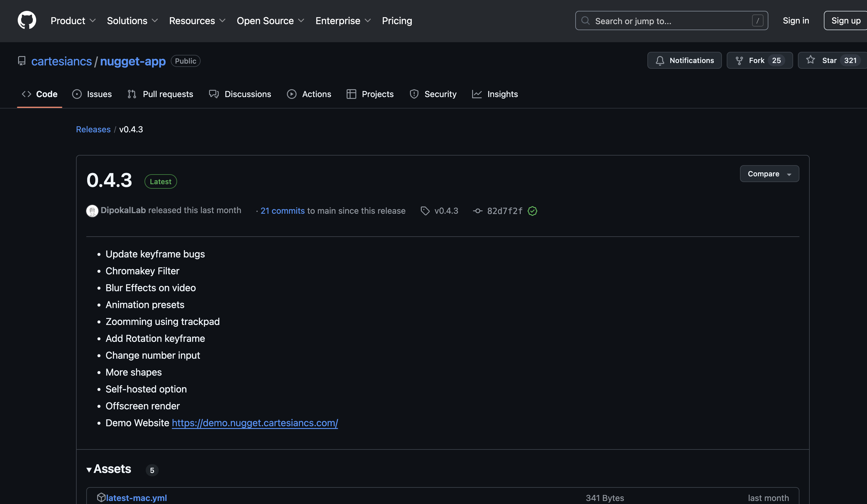Expand the Solutions menu
The image size is (867, 504).
132,20
